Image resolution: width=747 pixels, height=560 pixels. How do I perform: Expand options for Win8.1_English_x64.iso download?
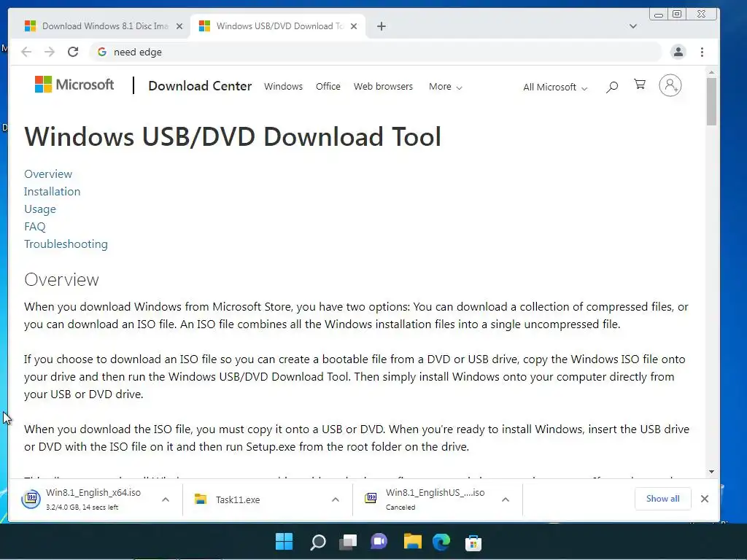[x=166, y=499]
